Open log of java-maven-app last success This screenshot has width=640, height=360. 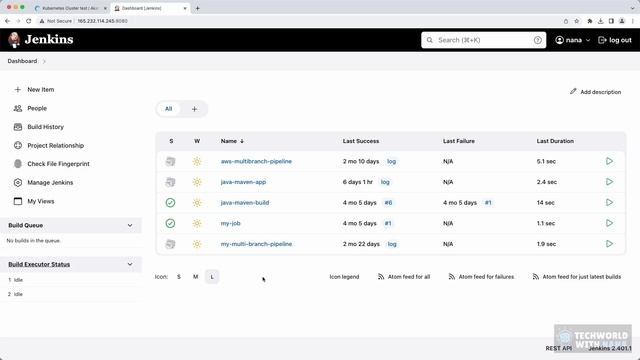pyautogui.click(x=385, y=182)
